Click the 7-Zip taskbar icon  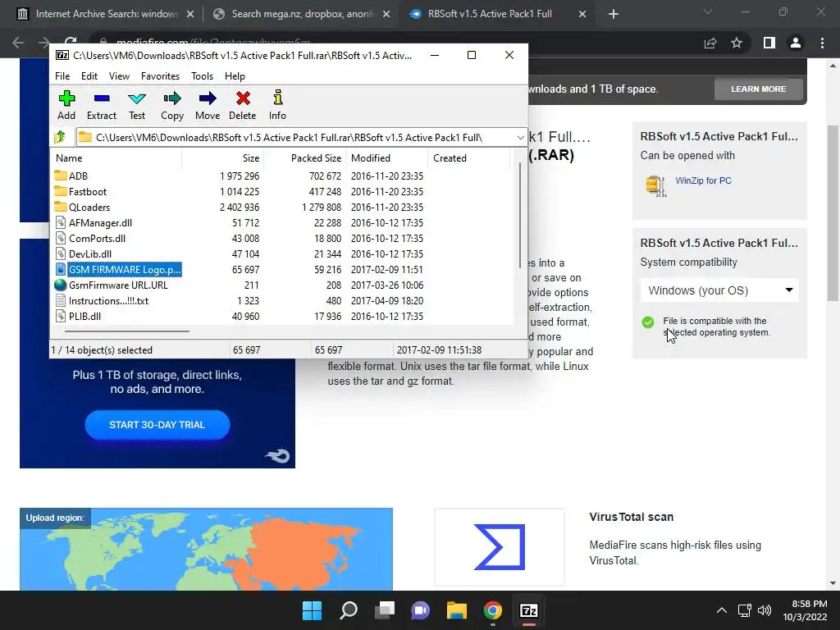coord(529,610)
